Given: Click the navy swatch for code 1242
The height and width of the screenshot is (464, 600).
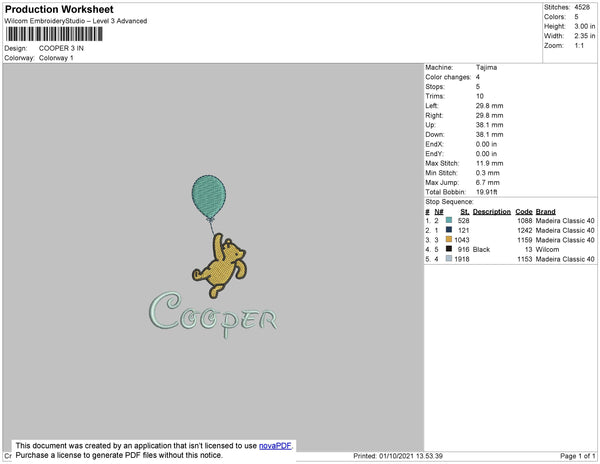Looking at the screenshot, I should [449, 230].
